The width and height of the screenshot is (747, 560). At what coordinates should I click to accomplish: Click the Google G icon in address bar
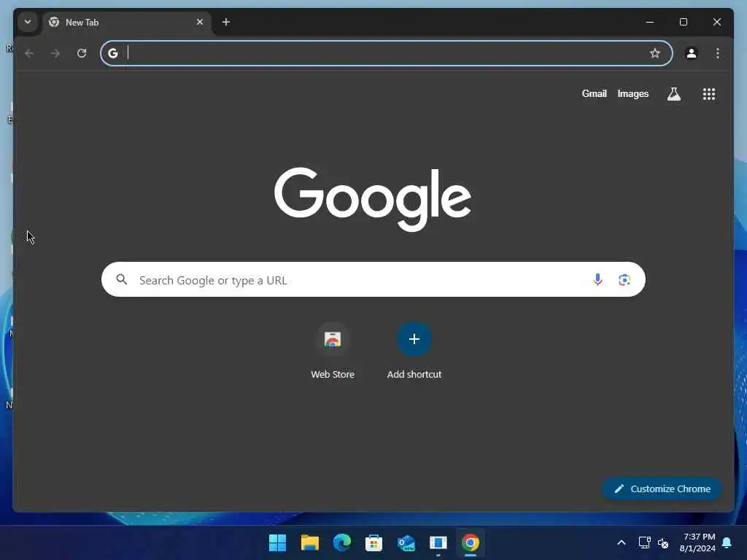coord(113,53)
